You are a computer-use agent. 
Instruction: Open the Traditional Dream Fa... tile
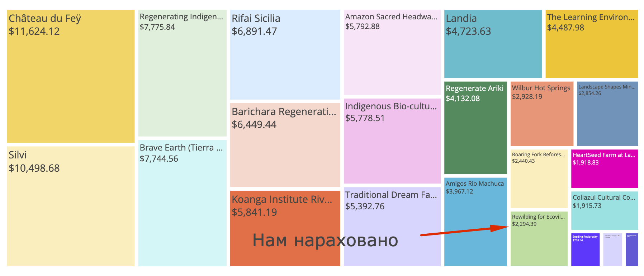click(x=392, y=227)
